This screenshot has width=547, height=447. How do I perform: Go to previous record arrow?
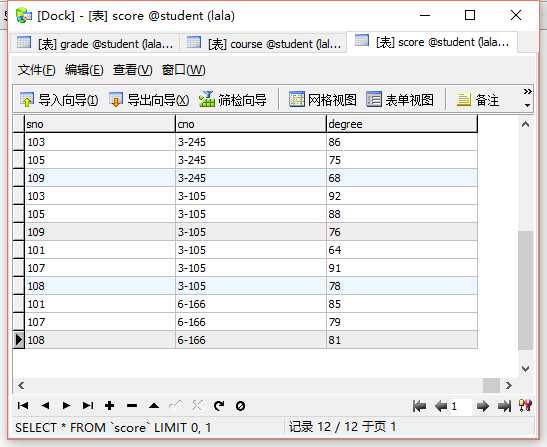point(45,405)
